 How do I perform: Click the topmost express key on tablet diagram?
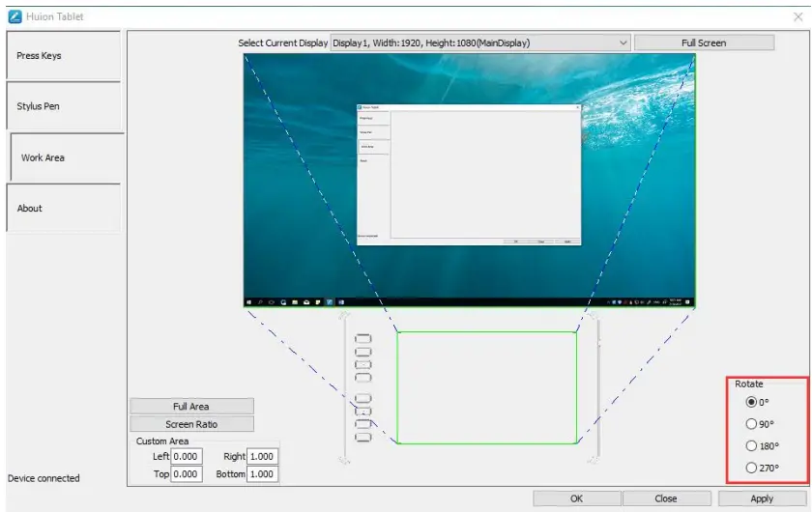point(363,338)
